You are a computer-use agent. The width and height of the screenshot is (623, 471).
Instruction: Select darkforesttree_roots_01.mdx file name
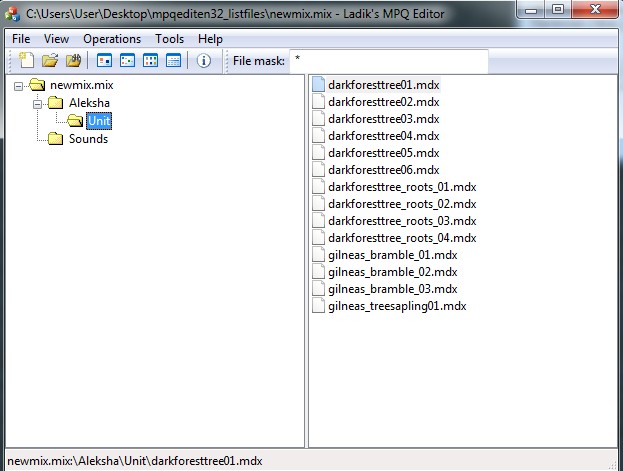point(402,187)
